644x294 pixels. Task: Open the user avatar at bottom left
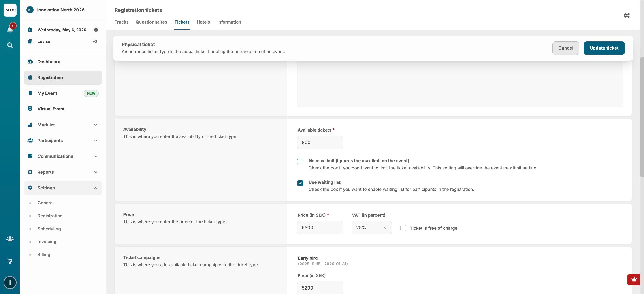[10, 283]
